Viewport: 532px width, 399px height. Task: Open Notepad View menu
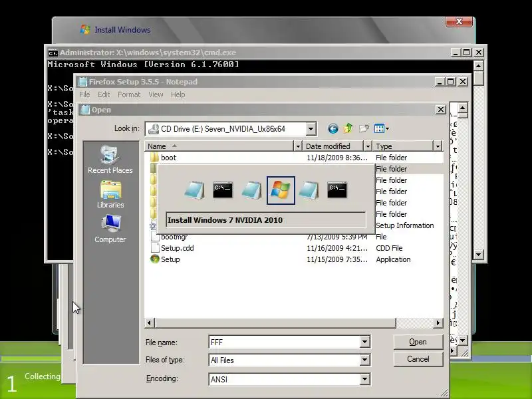click(156, 94)
